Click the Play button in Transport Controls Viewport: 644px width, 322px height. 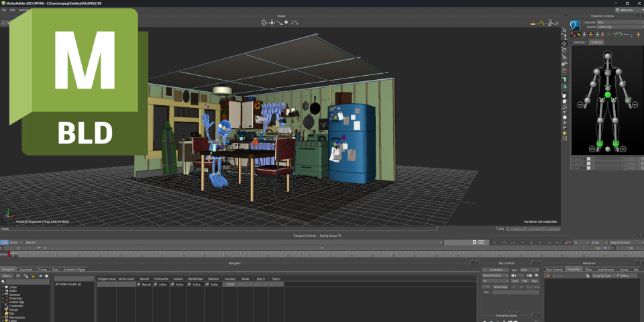tap(540, 243)
